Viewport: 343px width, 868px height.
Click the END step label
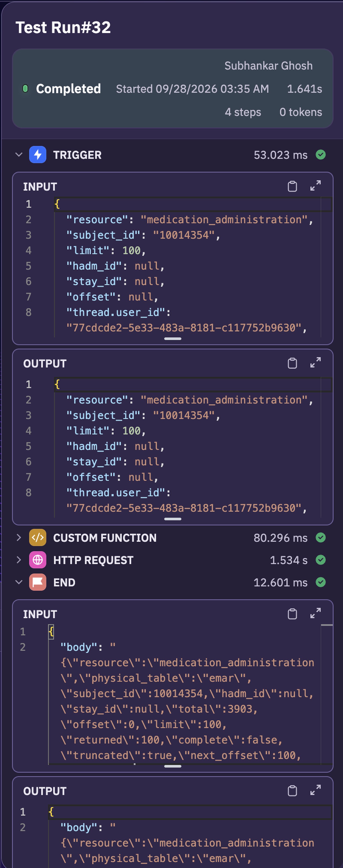(x=64, y=582)
